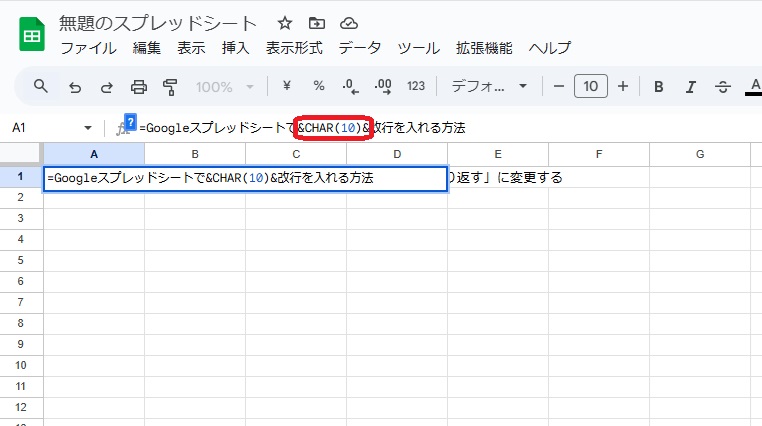Select the paint format roller
The width and height of the screenshot is (762, 426).
tap(170, 87)
